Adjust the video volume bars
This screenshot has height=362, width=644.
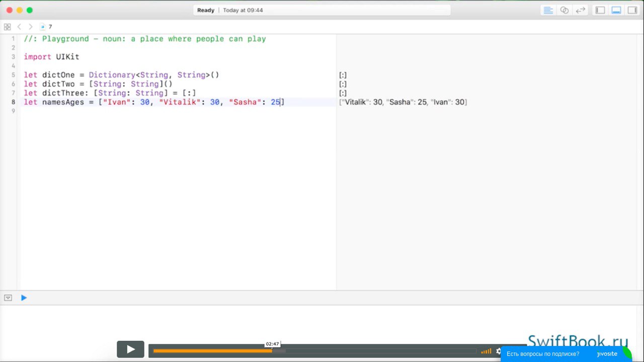point(486,351)
